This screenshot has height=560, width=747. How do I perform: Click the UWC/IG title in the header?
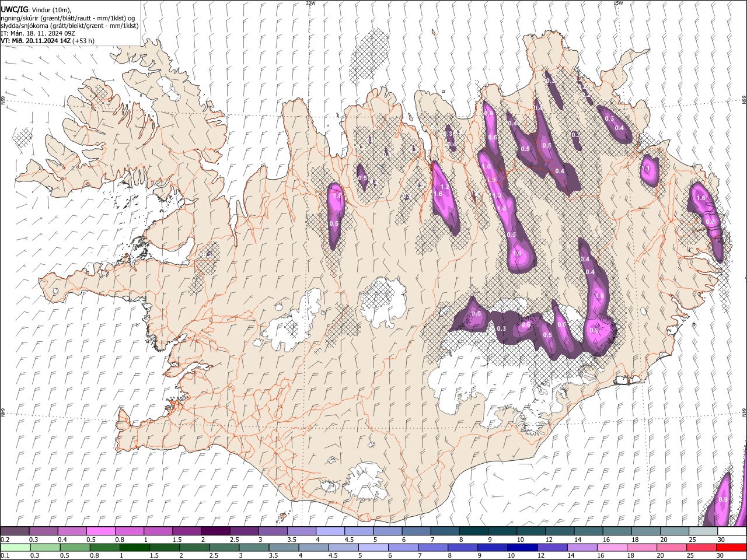14,10
